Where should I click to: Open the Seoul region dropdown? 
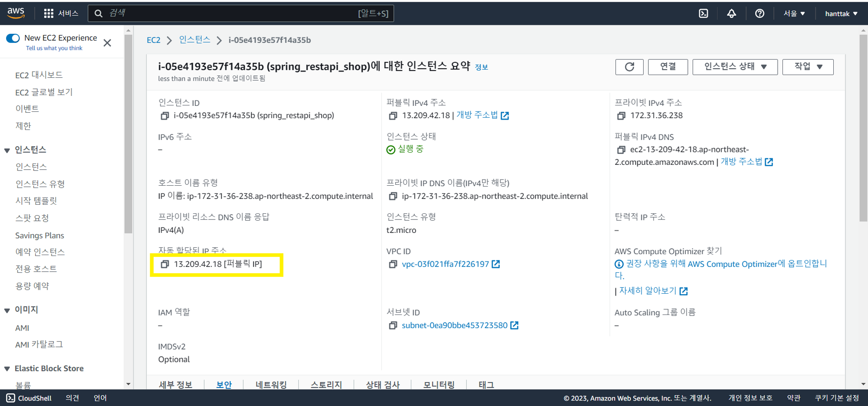pyautogui.click(x=794, y=13)
